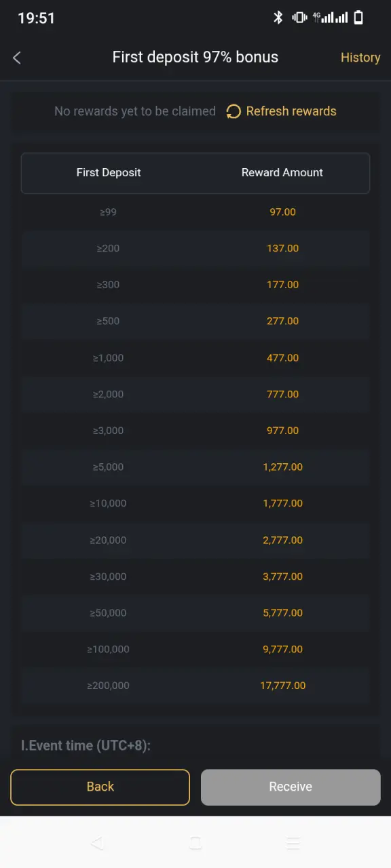Select the 17,777.00 reward amount
The image size is (391, 868).
(x=283, y=686)
